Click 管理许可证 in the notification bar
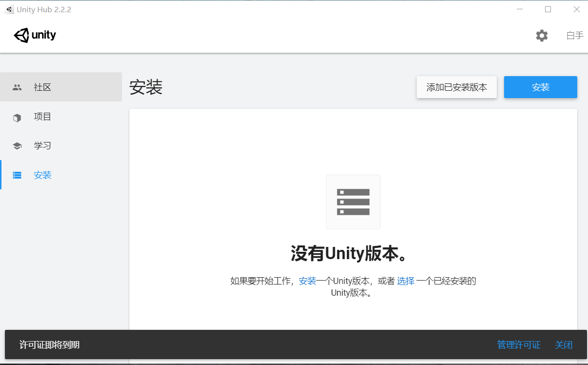The image size is (588, 365). tap(519, 345)
